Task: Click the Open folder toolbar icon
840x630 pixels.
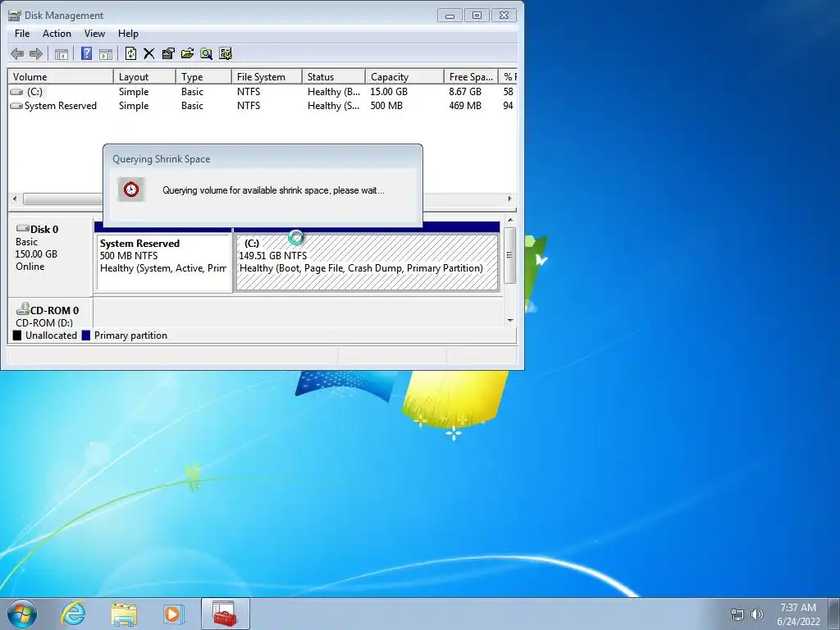Action: click(x=187, y=53)
